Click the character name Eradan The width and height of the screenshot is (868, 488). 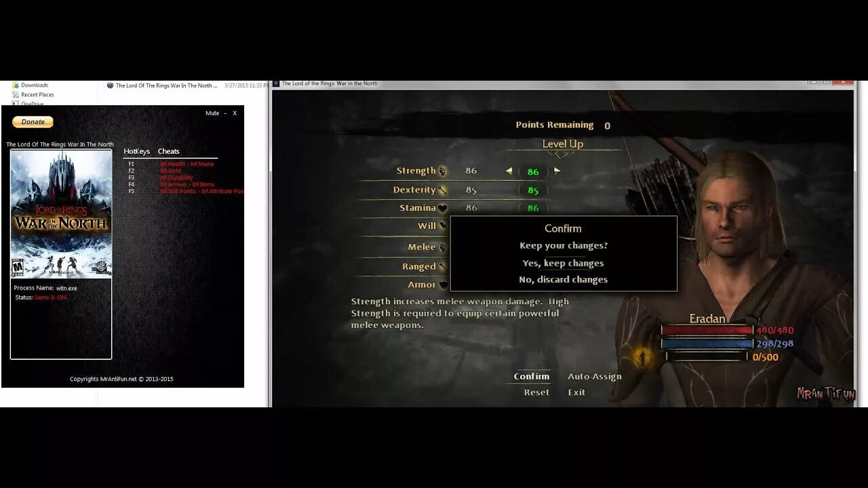pyautogui.click(x=707, y=319)
